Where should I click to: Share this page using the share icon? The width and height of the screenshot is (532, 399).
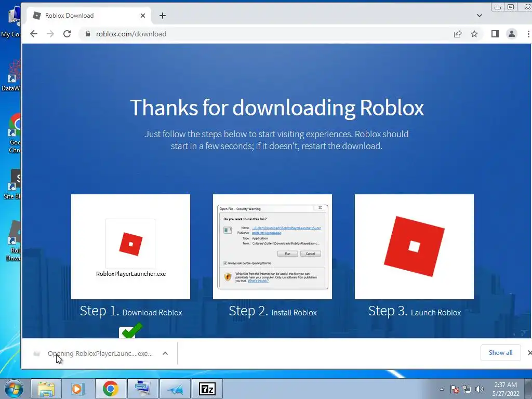(x=458, y=34)
